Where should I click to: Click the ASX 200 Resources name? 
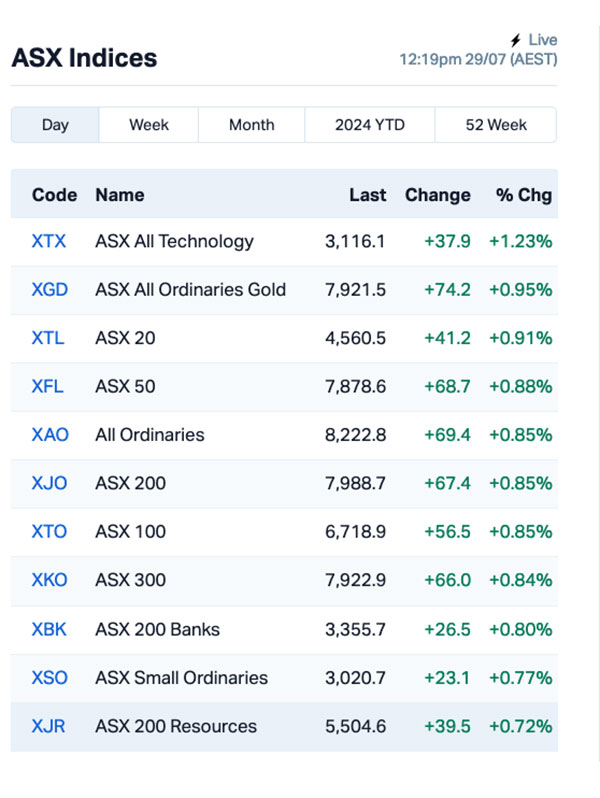point(176,726)
